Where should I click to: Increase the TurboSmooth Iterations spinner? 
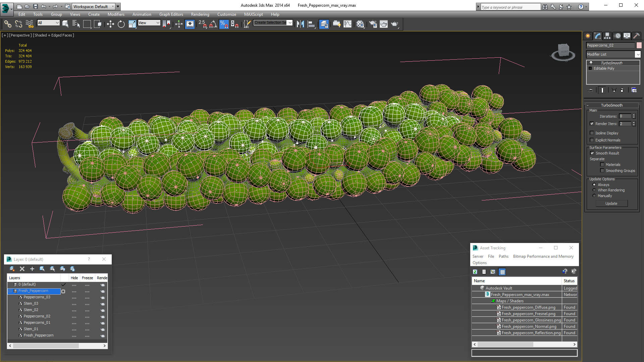click(x=634, y=115)
